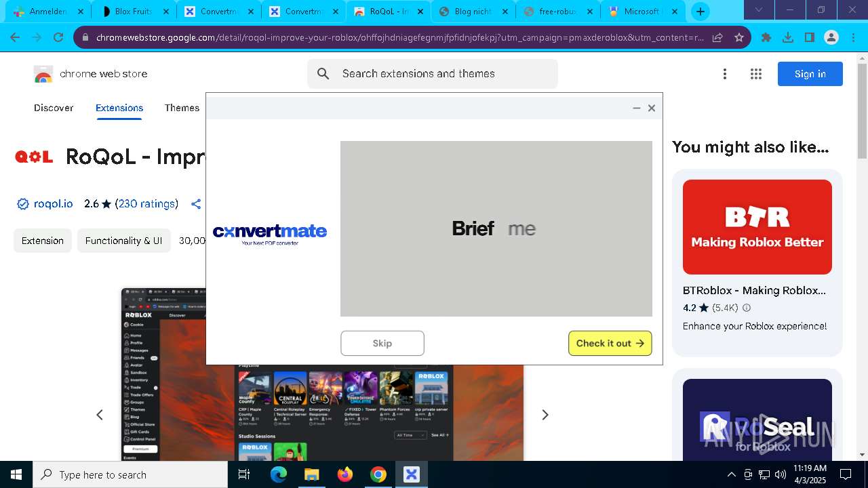Open the Chrome profile avatar
This screenshot has width=868, height=488.
coord(831,37)
